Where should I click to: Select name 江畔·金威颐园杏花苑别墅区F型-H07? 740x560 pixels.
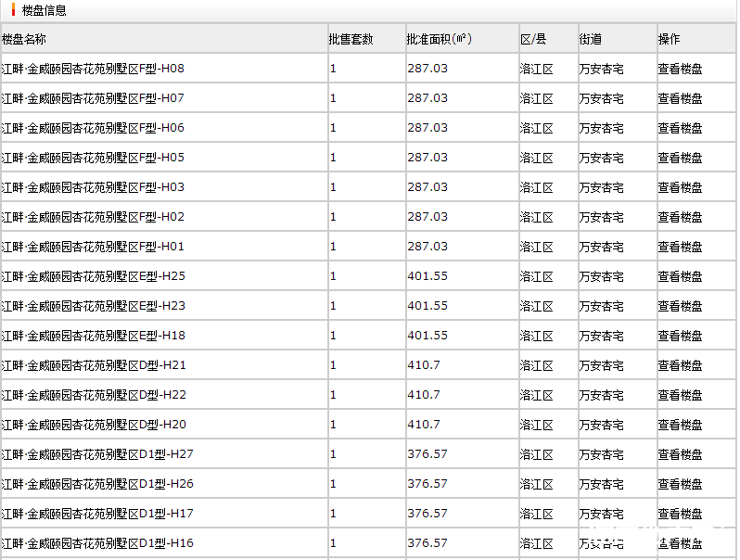point(93,98)
